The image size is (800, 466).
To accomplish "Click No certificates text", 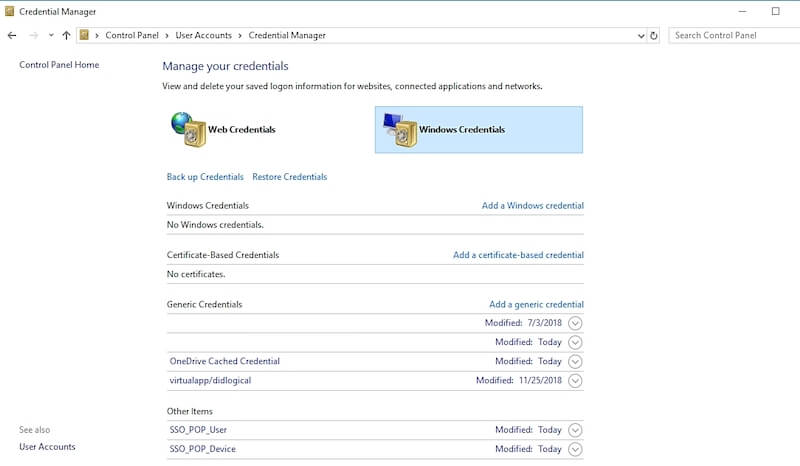I will coord(196,274).
